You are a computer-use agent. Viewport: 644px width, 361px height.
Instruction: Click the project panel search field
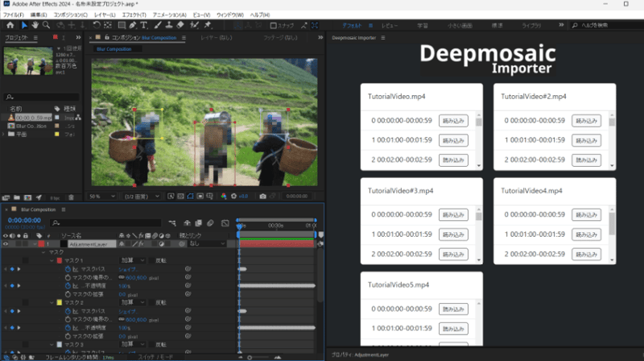41,97
